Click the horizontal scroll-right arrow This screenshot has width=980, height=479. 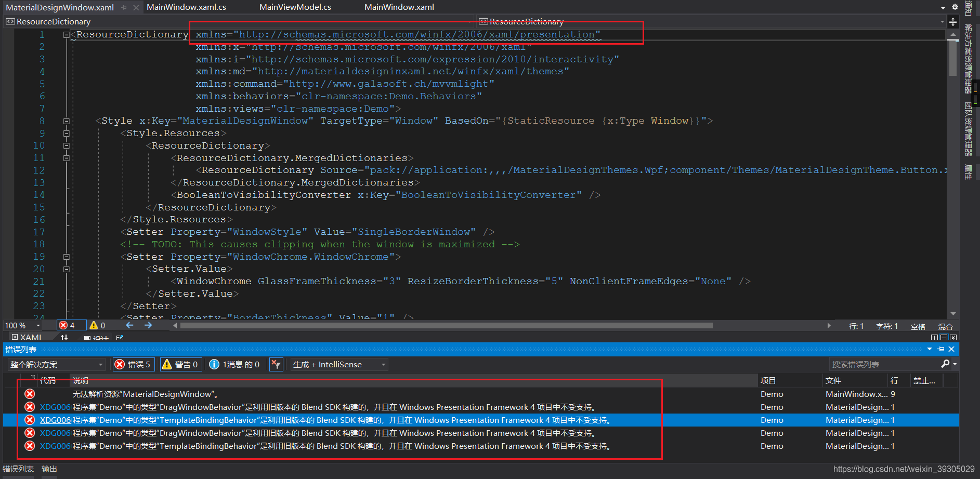tap(829, 325)
